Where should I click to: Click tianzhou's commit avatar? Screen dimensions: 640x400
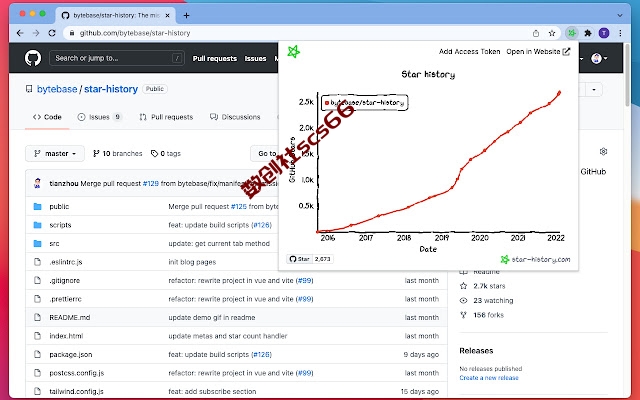tap(38, 183)
